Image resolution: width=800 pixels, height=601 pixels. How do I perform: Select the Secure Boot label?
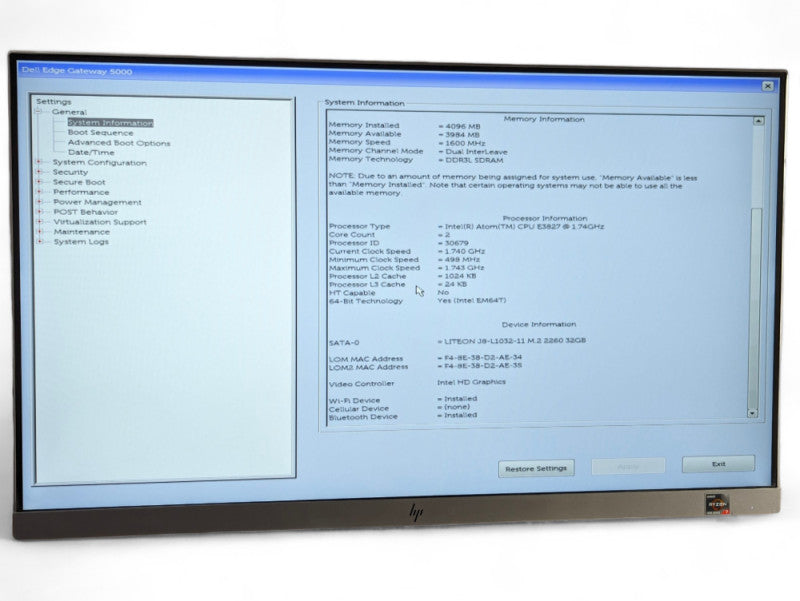79,182
